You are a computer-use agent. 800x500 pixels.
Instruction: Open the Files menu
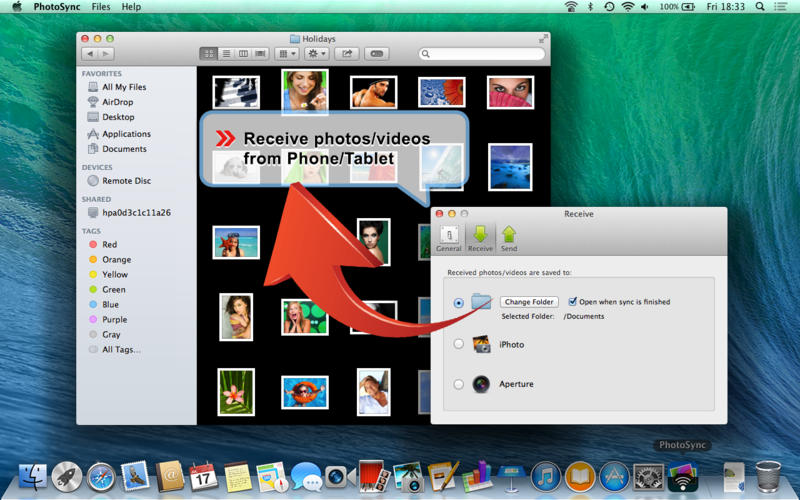[x=100, y=7]
